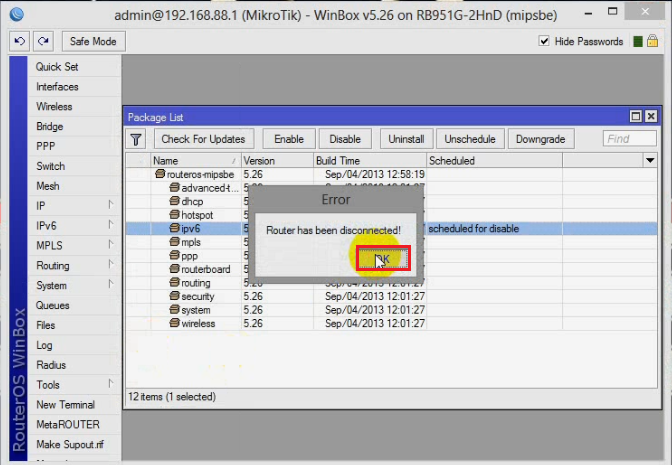Click the ppp package icon

pyautogui.click(x=174, y=255)
